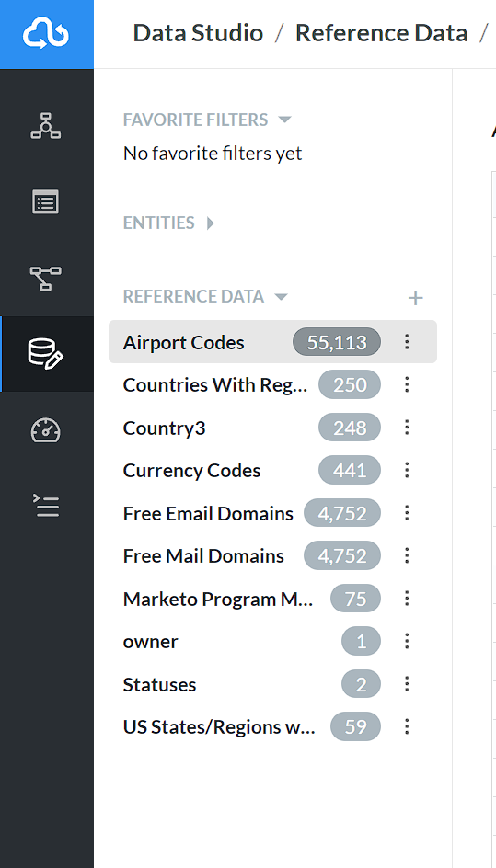Click the 55,113 count badge
Screen dimensions: 496x868
[337, 342]
